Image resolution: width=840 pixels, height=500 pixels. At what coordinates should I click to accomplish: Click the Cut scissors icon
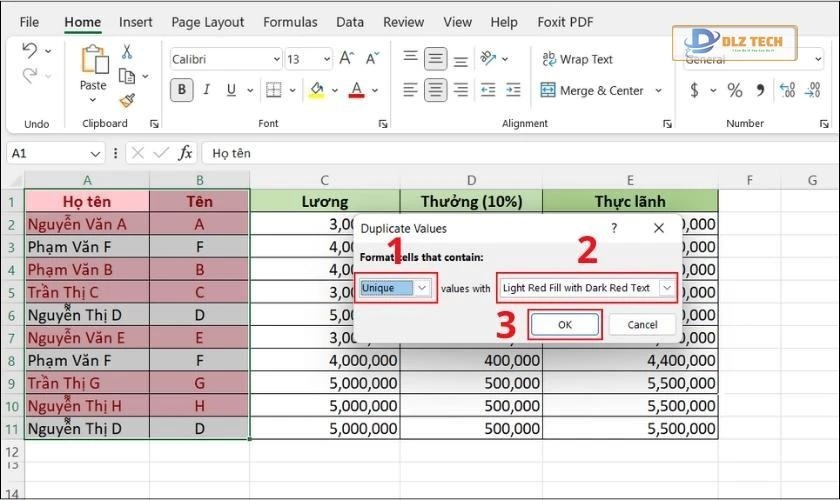pos(127,52)
